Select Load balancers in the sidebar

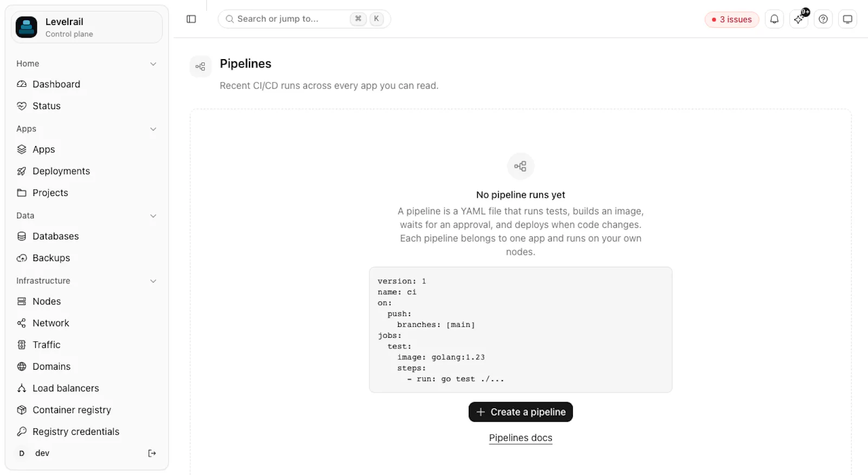click(87, 388)
